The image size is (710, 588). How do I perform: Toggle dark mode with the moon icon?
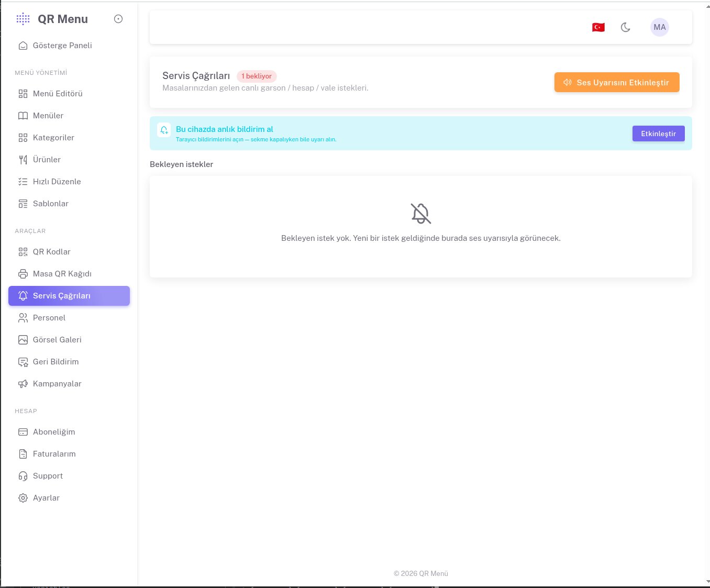625,27
